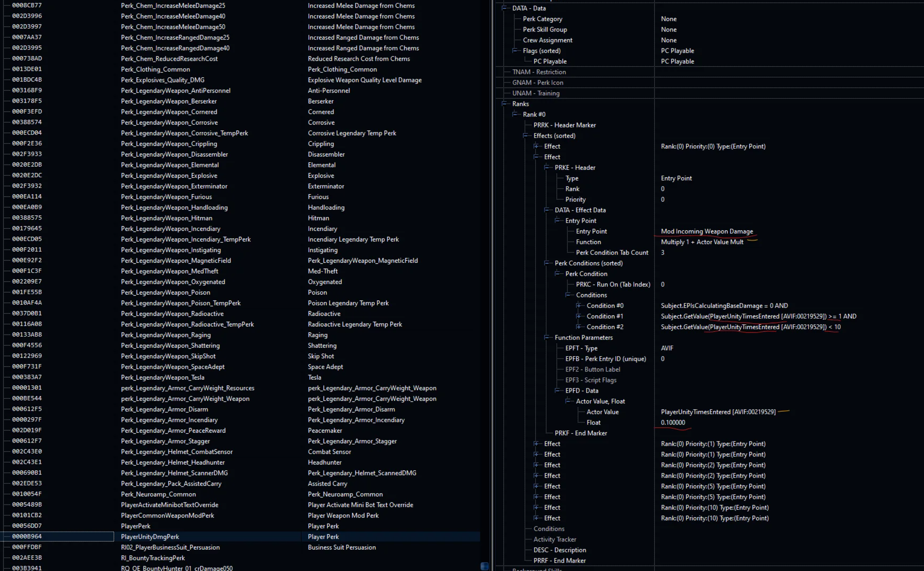Select the PlayerCommonWeaponModPerk record
The height and width of the screenshot is (571, 924).
tap(167, 515)
